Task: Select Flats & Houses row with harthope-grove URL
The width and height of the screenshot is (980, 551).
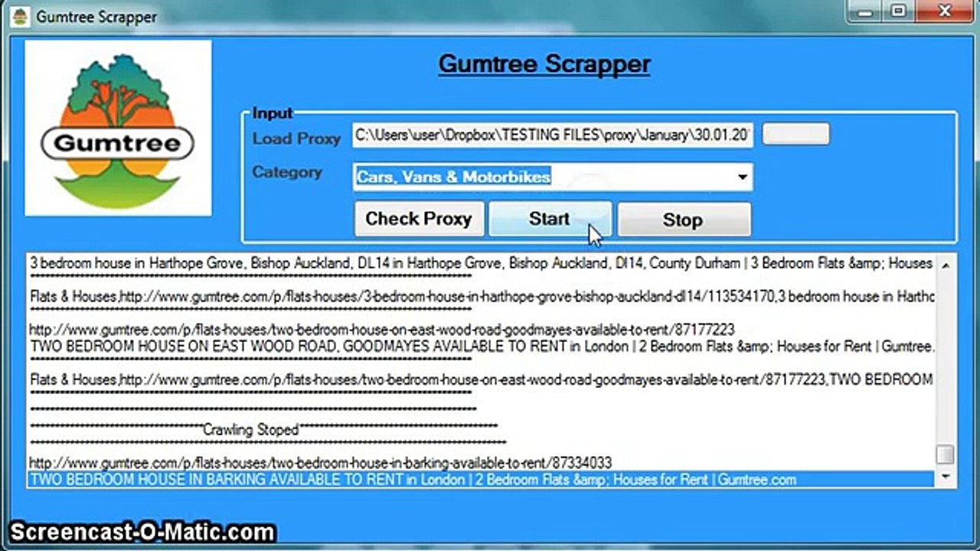Action: point(481,297)
